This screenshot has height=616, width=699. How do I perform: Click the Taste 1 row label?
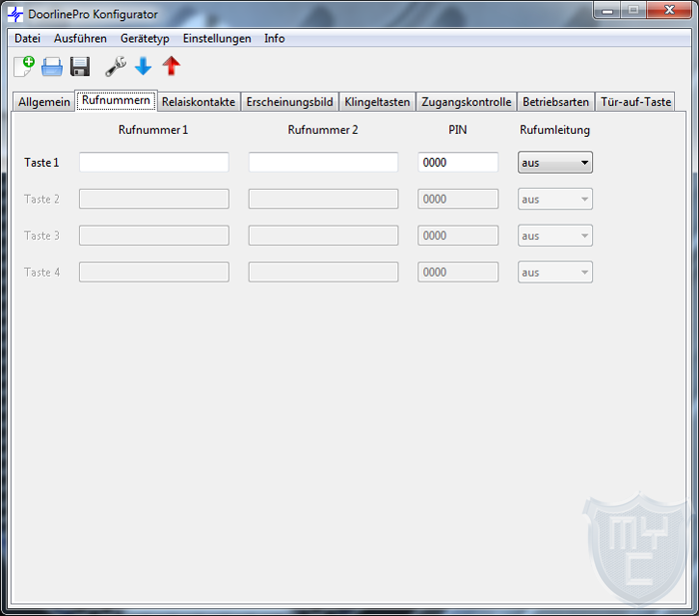click(42, 163)
